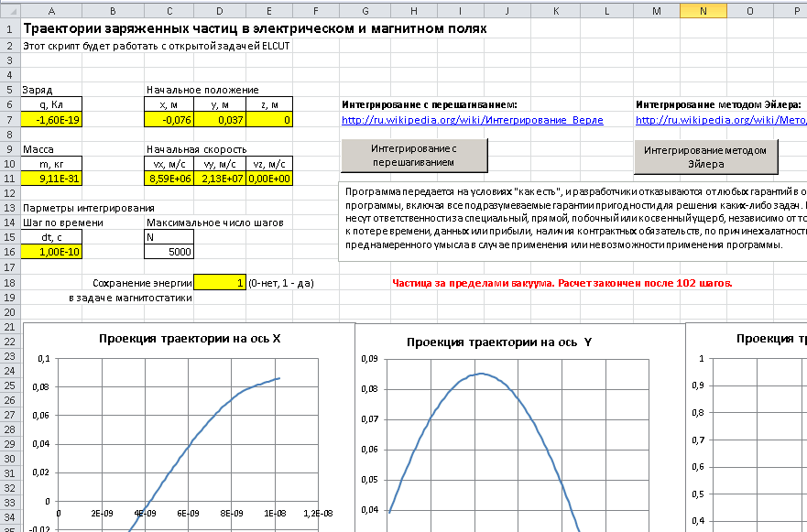Click the 'Начальное положение' label
This screenshot has height=532, width=807.
pos(202,90)
